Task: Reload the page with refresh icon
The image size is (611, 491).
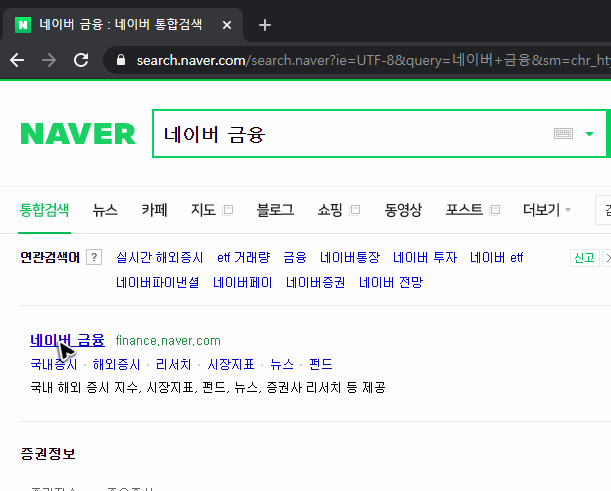Action: 81,60
